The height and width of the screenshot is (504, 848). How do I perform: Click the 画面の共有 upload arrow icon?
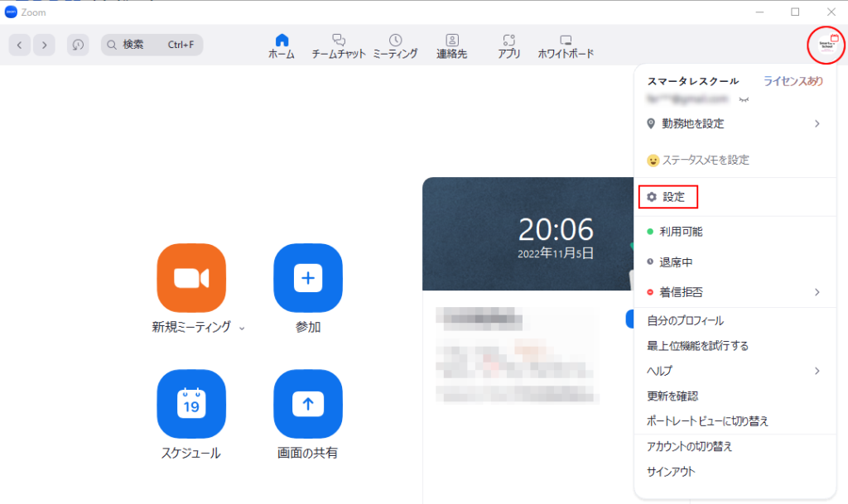(x=307, y=404)
